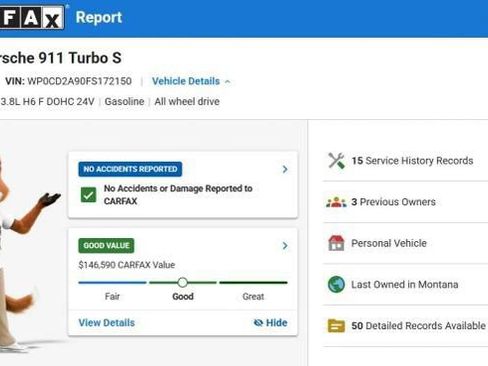Image resolution: width=488 pixels, height=366 pixels.
Task: Click the Fair segment of value slider
Action: (x=112, y=282)
